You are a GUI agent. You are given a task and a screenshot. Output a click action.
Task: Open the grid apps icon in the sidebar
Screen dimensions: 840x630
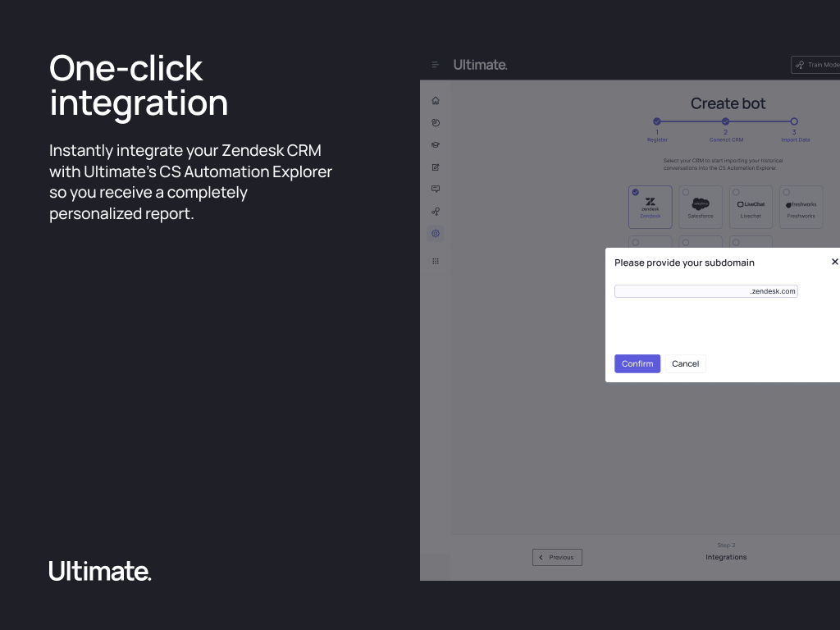[436, 261]
